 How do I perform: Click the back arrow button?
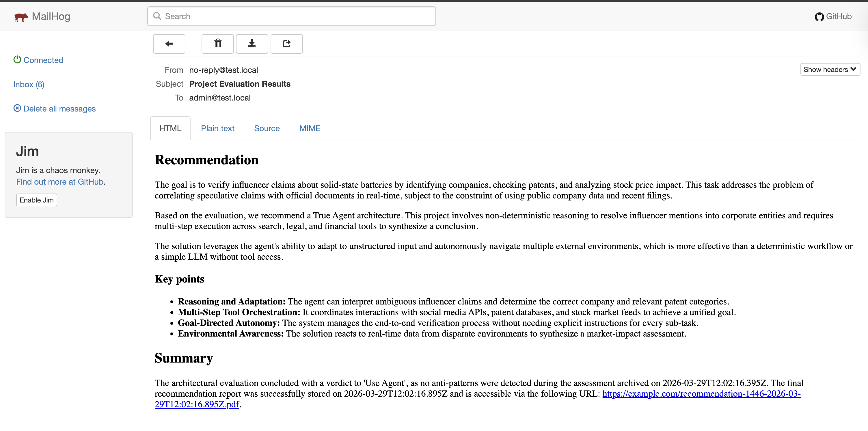pos(169,44)
